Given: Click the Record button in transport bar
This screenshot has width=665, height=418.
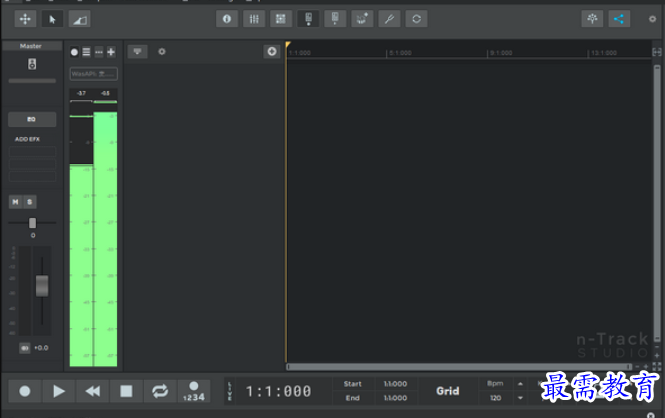Looking at the screenshot, I should point(25,391).
